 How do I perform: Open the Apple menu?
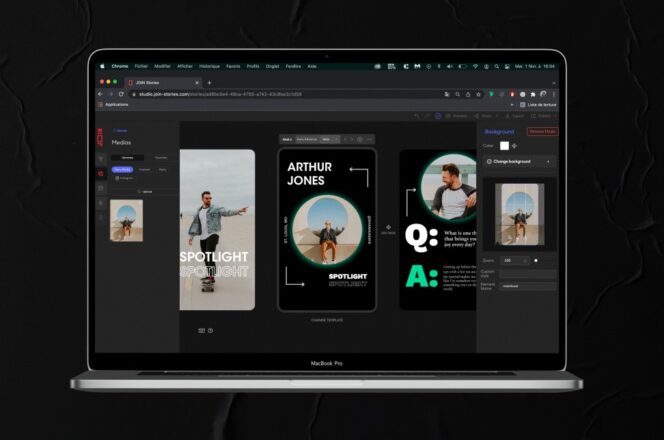(x=102, y=66)
